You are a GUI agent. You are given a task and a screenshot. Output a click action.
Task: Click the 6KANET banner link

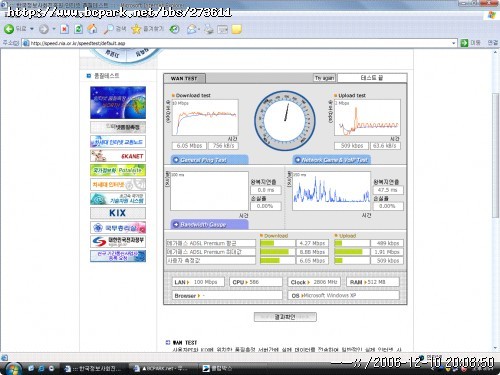pyautogui.click(x=118, y=156)
